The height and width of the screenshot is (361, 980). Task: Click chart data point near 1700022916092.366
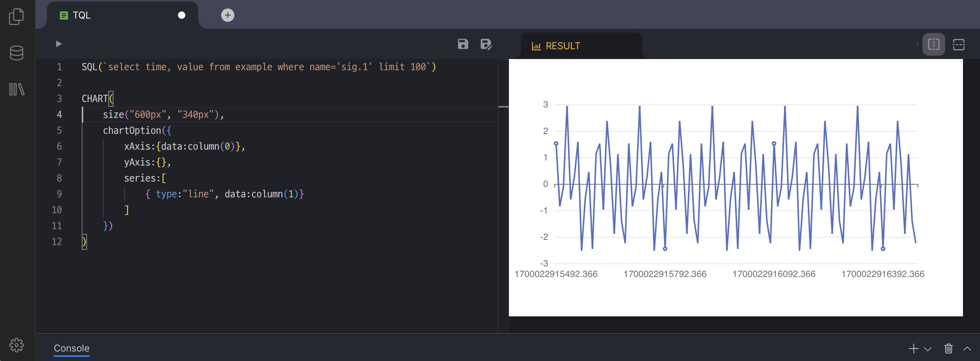click(x=774, y=143)
